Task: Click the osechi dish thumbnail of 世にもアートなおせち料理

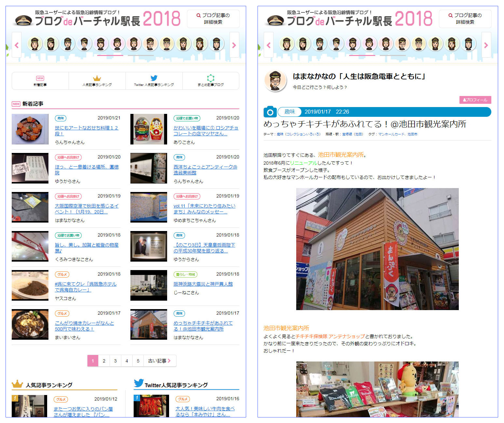Action: point(30,129)
